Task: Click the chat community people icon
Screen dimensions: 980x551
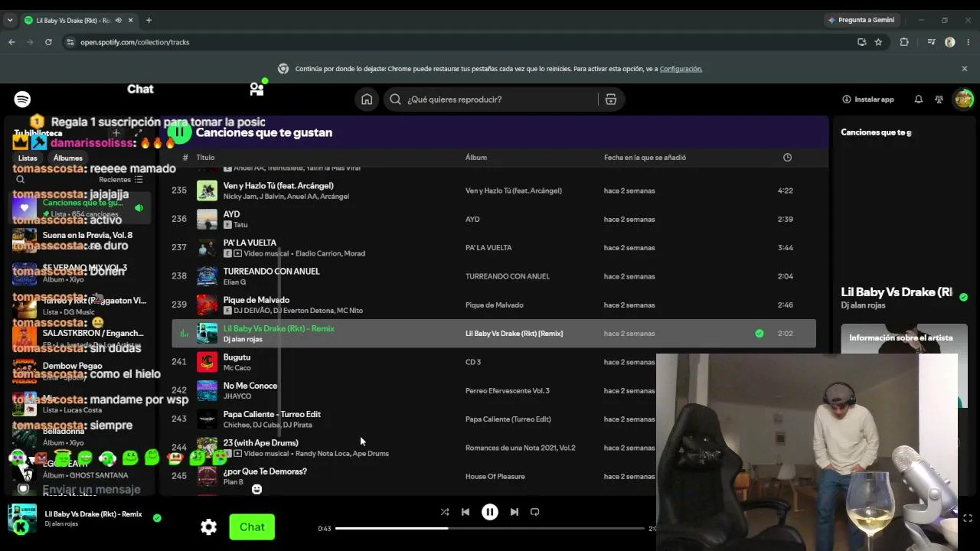Action: click(x=257, y=89)
